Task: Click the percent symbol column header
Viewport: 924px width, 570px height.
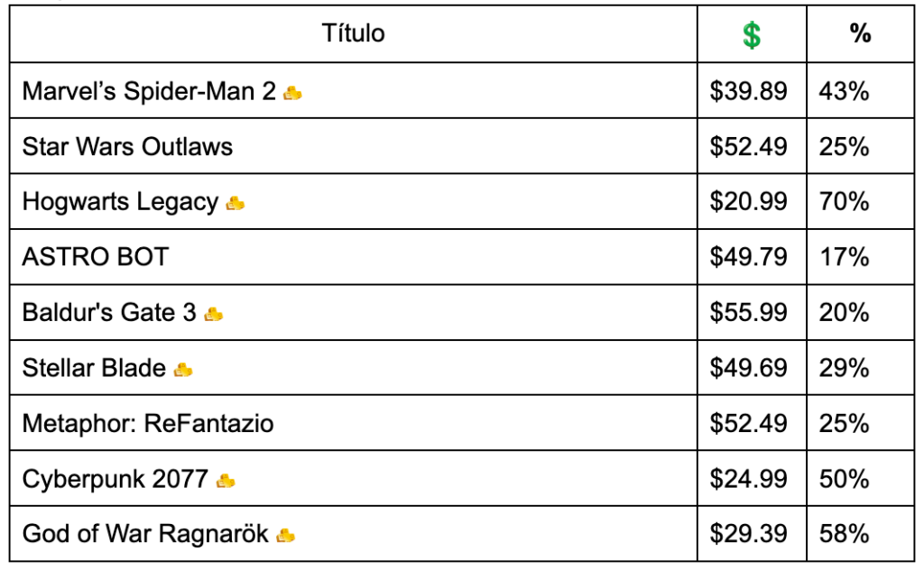Action: [860, 33]
